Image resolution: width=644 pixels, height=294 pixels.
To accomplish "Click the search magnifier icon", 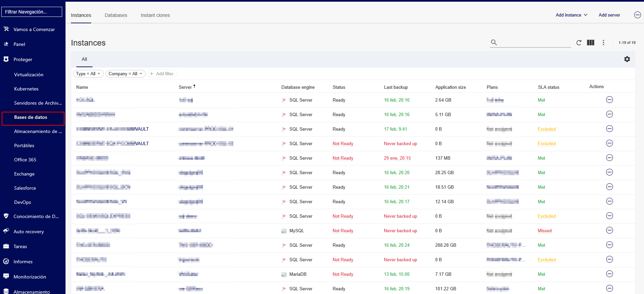I will pyautogui.click(x=494, y=43).
